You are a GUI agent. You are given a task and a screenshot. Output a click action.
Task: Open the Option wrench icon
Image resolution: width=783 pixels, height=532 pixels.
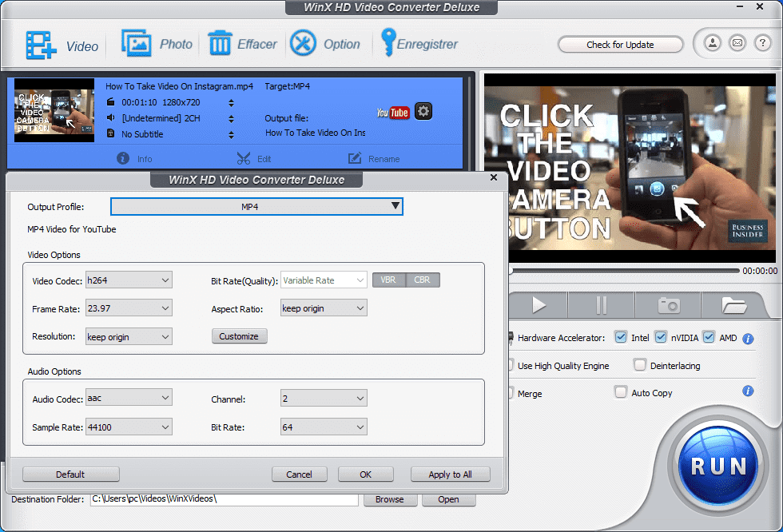(x=303, y=43)
